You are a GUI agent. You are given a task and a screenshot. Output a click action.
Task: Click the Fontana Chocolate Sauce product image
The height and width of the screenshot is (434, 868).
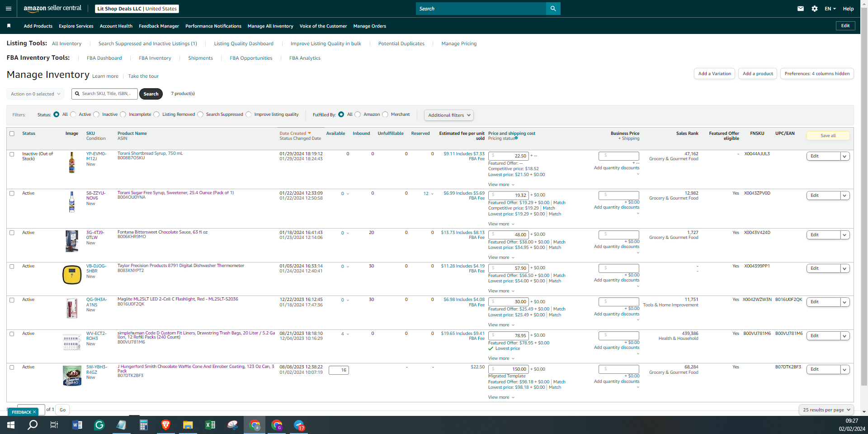[x=72, y=241]
